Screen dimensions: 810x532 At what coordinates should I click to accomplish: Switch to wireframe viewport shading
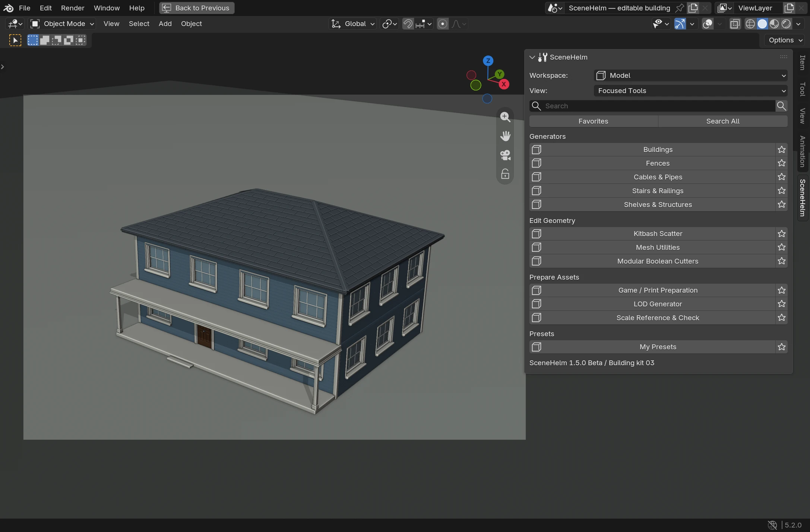point(750,24)
